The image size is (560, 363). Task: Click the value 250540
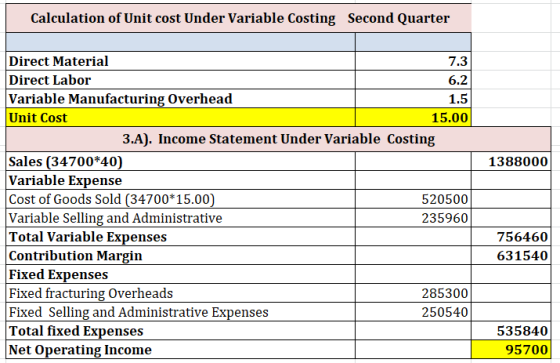click(x=413, y=312)
